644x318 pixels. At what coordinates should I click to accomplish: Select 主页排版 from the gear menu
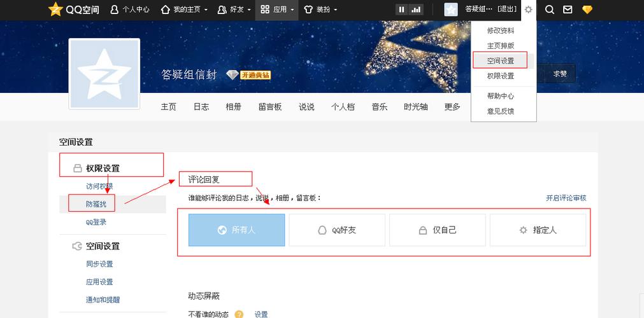[x=500, y=46]
